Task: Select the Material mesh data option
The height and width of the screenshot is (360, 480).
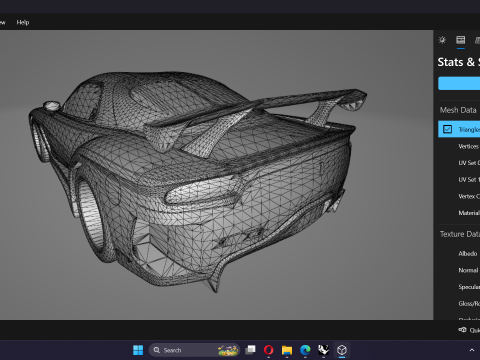Action: pos(469,213)
